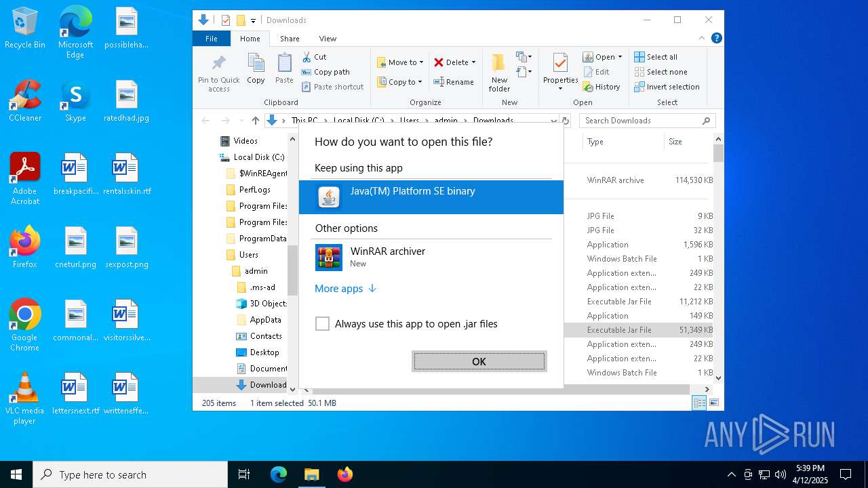Switch to large icons view button
Image resolution: width=868 pixels, height=488 pixels.
pyautogui.click(x=713, y=403)
